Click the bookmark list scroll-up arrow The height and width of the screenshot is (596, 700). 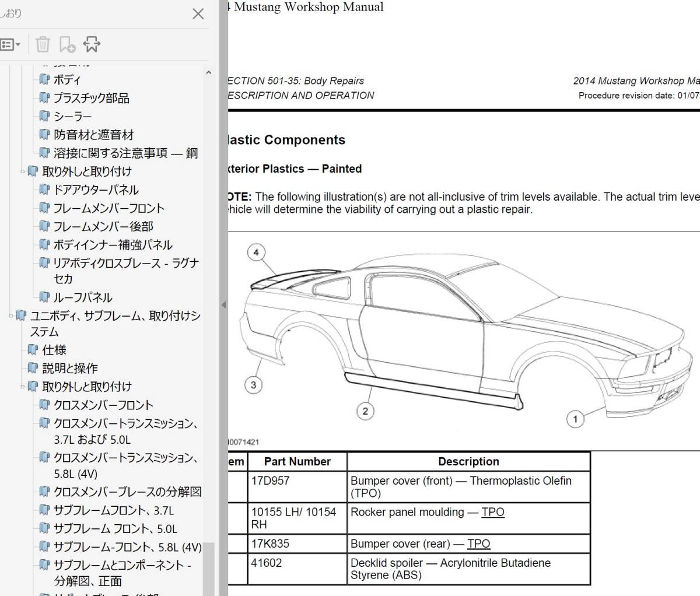pos(208,73)
